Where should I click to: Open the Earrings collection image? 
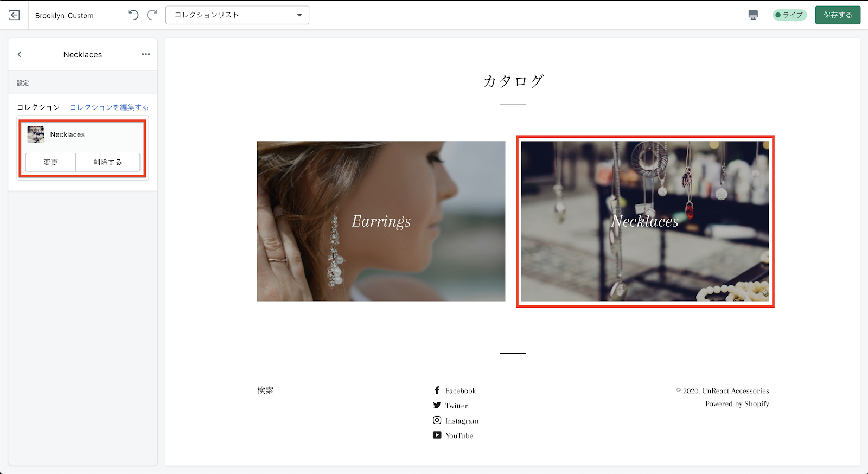point(381,221)
